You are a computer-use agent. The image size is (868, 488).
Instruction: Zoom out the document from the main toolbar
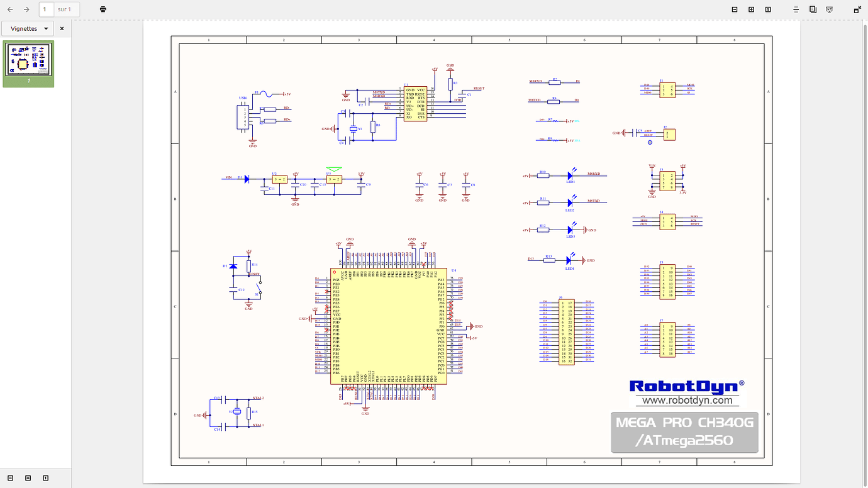click(735, 9)
